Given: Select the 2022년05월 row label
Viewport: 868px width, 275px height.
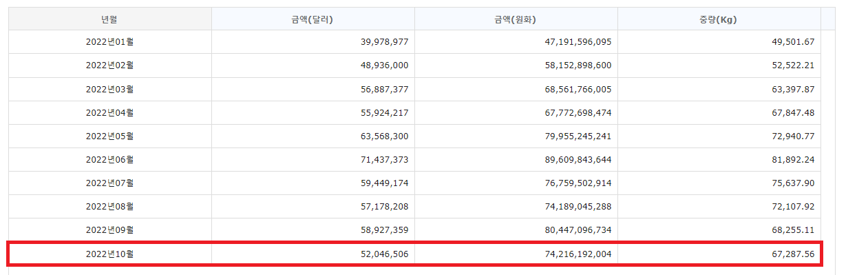Looking at the screenshot, I should click(x=109, y=136).
